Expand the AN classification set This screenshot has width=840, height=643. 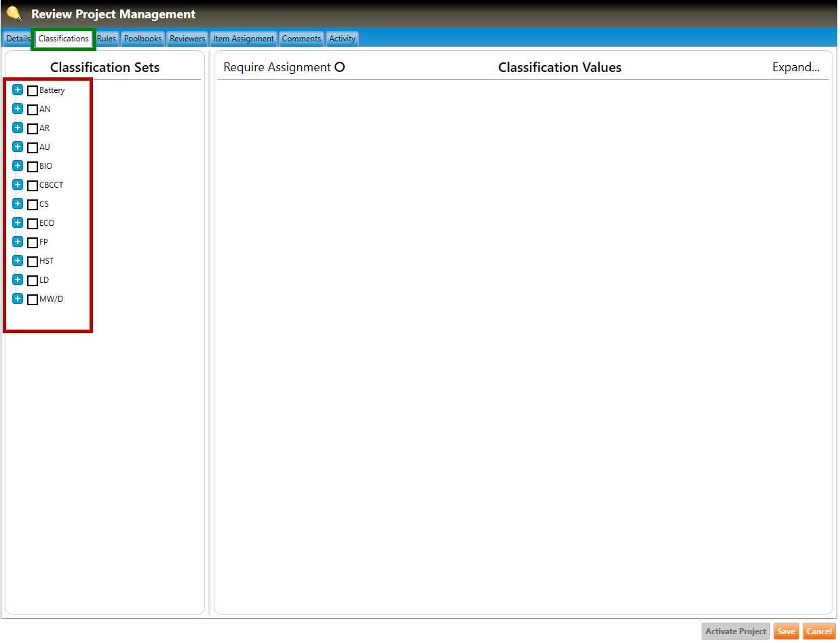18,109
